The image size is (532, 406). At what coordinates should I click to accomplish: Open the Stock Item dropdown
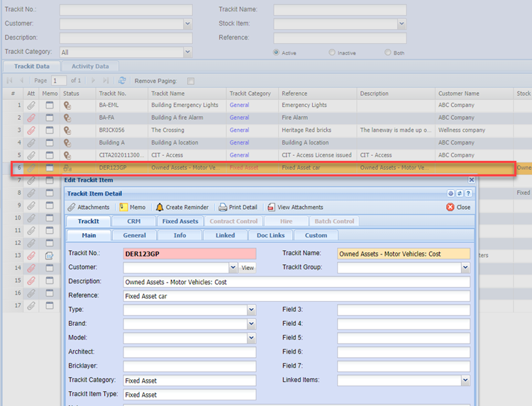tap(401, 24)
